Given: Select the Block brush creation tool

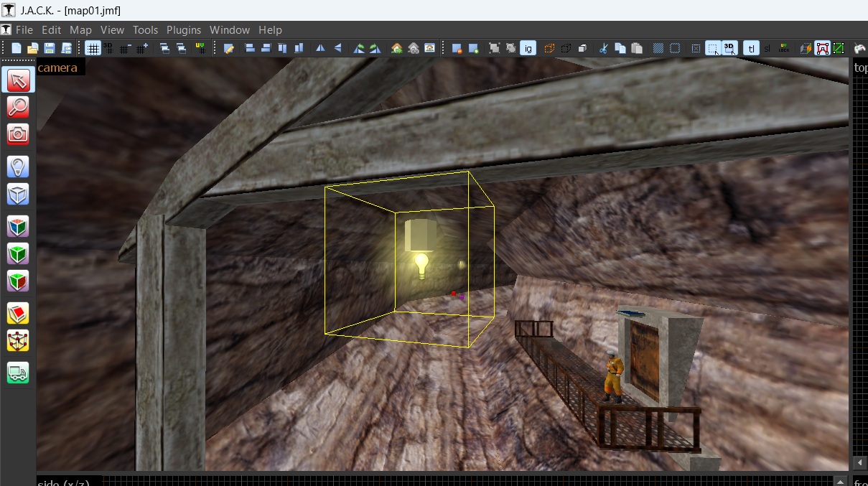Looking at the screenshot, I should coord(18,194).
